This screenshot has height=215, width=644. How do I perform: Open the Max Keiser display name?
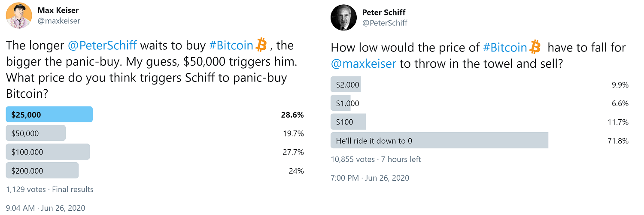click(x=58, y=10)
